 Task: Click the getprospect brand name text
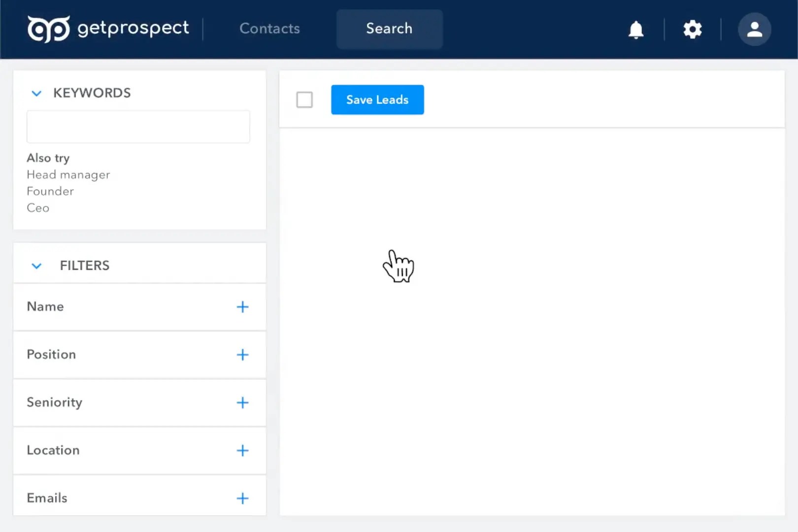click(x=133, y=28)
